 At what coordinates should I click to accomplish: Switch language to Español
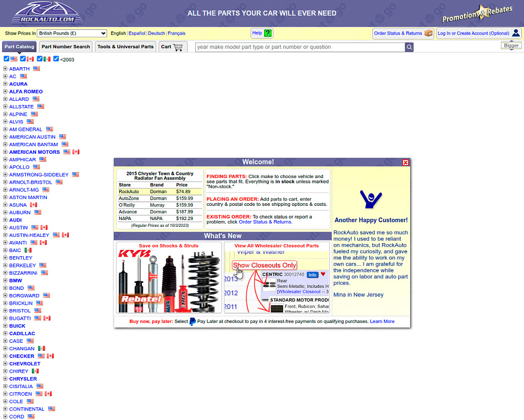(137, 34)
